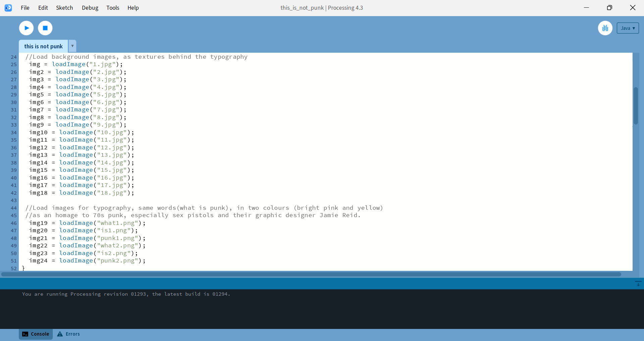Select the 'this is not punk' tab
This screenshot has width=644, height=341.
click(x=43, y=46)
